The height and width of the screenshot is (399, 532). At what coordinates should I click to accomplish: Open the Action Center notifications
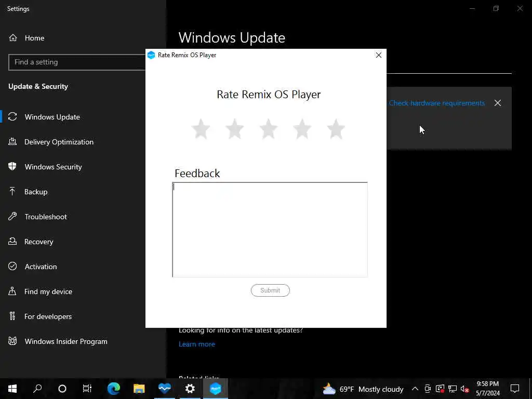pos(515,389)
